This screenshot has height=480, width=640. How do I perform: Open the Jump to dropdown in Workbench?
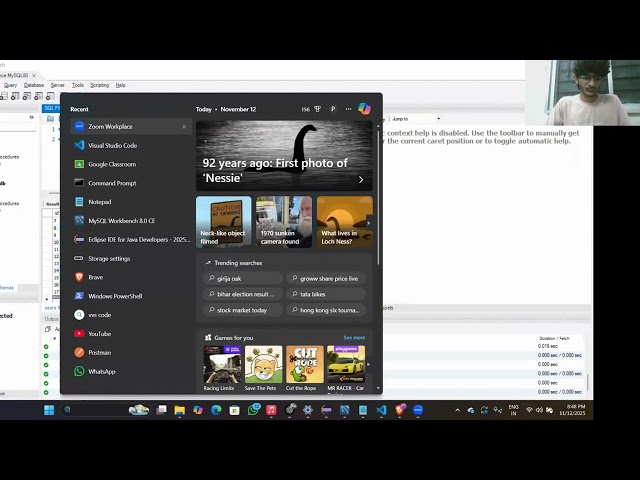pos(415,119)
